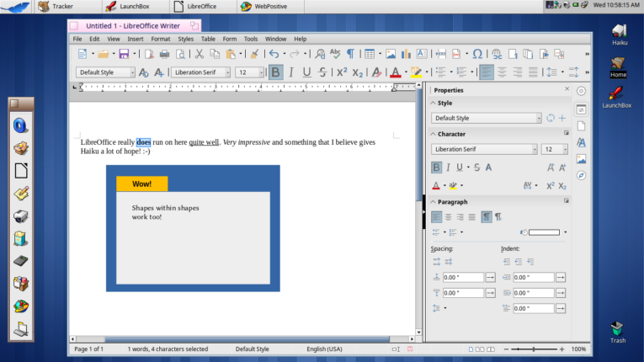
Task: Click Print Preview icon in toolbar
Action: [x=180, y=54]
